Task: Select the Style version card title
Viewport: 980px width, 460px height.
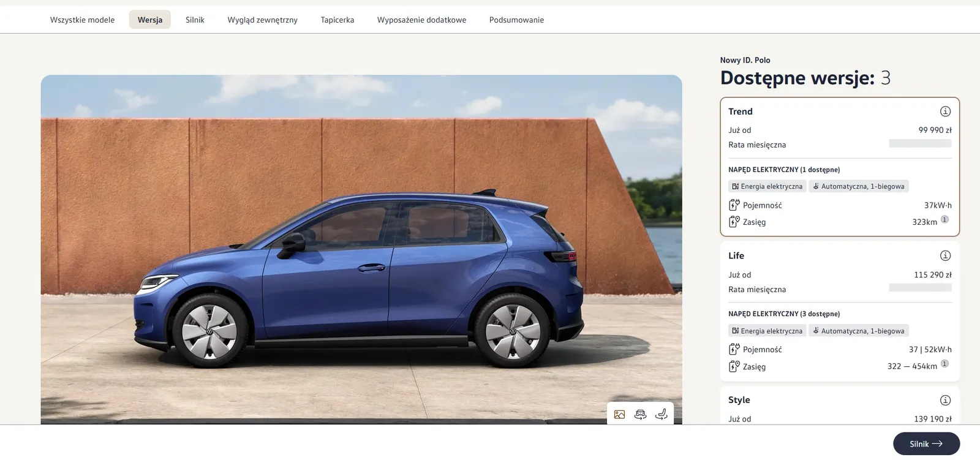Action: [x=739, y=400]
